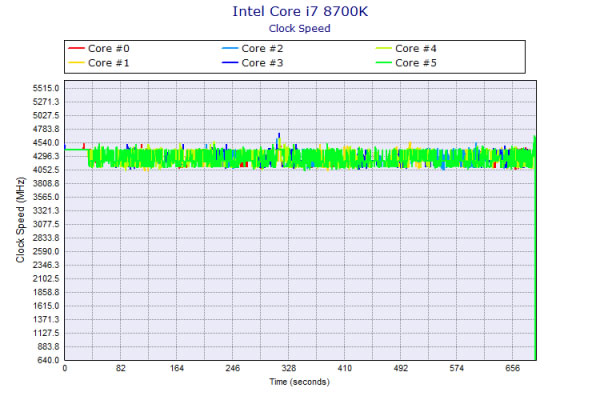Click the 4052.5 y-axis value
This screenshot has height=400, width=600.
click(x=46, y=170)
